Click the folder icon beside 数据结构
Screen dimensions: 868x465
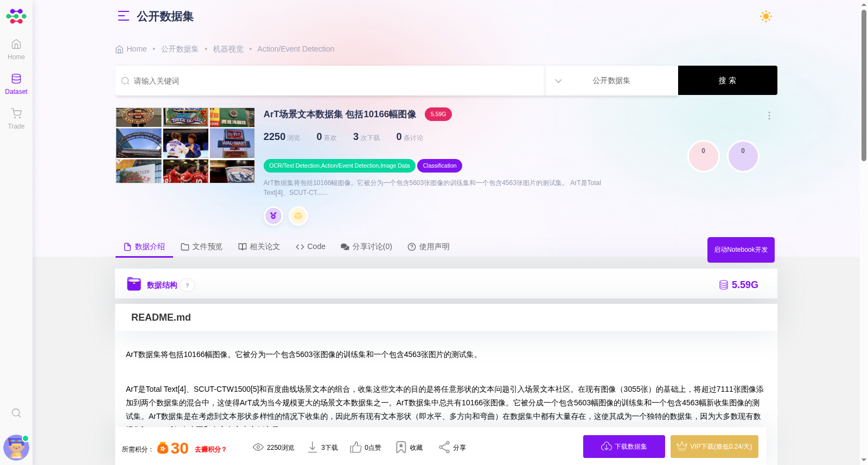134,284
